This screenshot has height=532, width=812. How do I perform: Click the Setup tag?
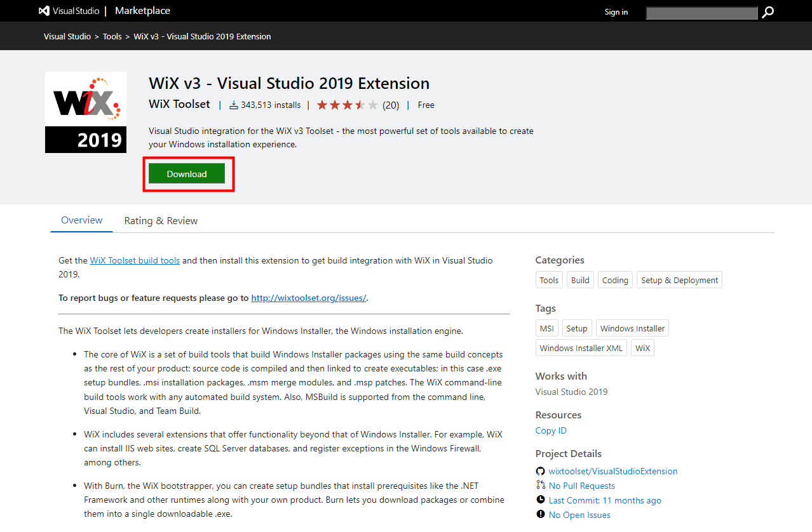pyautogui.click(x=577, y=328)
